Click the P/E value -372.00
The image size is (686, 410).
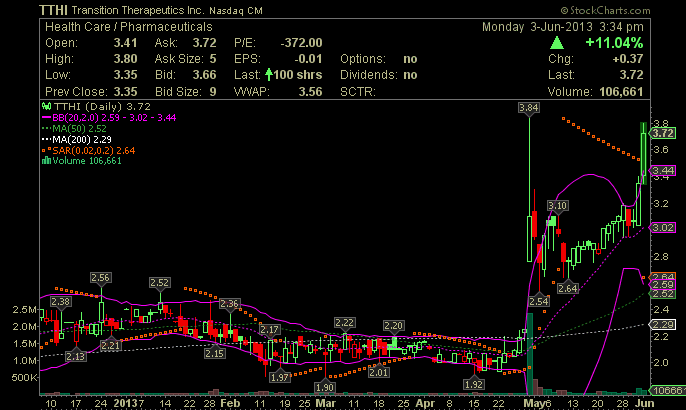coord(301,43)
